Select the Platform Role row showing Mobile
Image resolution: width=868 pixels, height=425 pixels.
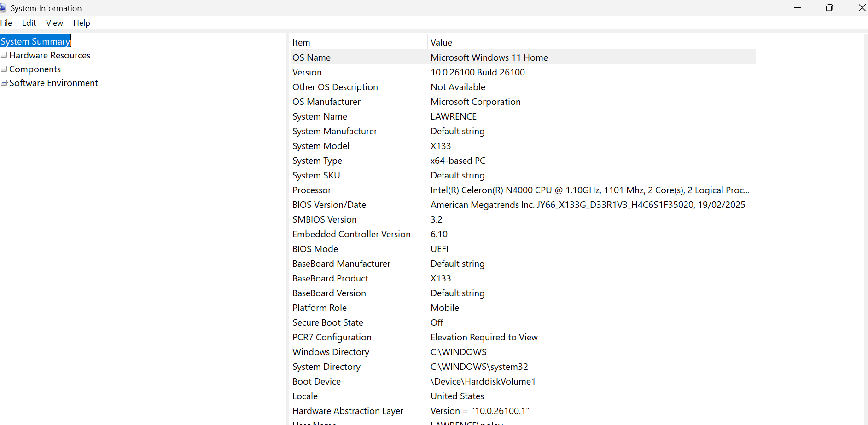(x=414, y=308)
